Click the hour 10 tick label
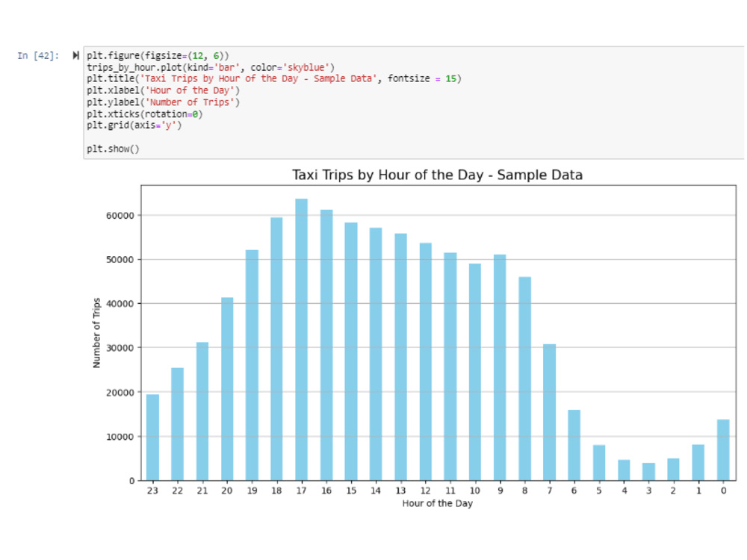Image resolution: width=747 pixels, height=560 pixels. pyautogui.click(x=475, y=490)
